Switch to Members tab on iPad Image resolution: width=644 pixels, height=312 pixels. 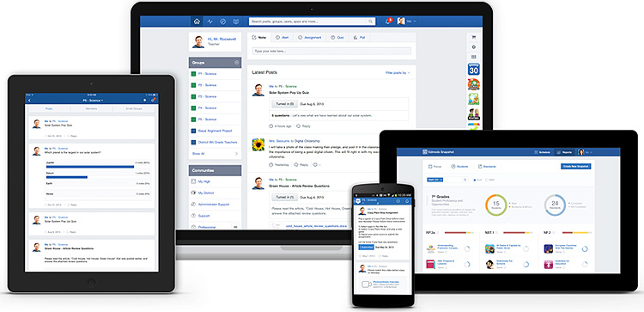pyautogui.click(x=91, y=109)
